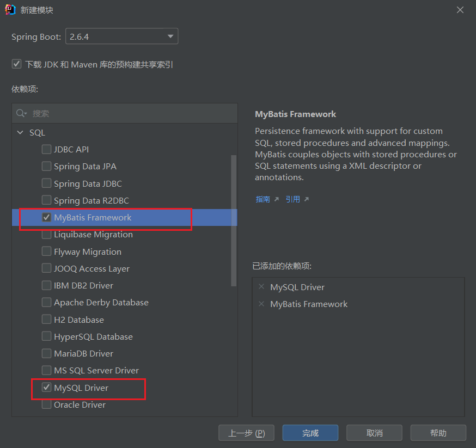Focus the dependency 搜索 search field
Screen dimensions: 476x448
tap(125, 113)
